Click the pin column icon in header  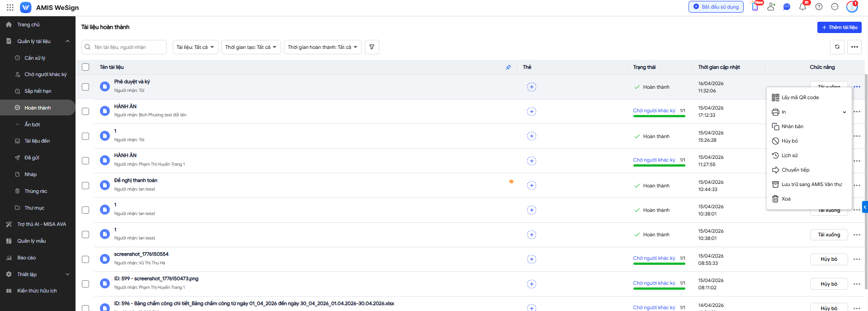[508, 67]
